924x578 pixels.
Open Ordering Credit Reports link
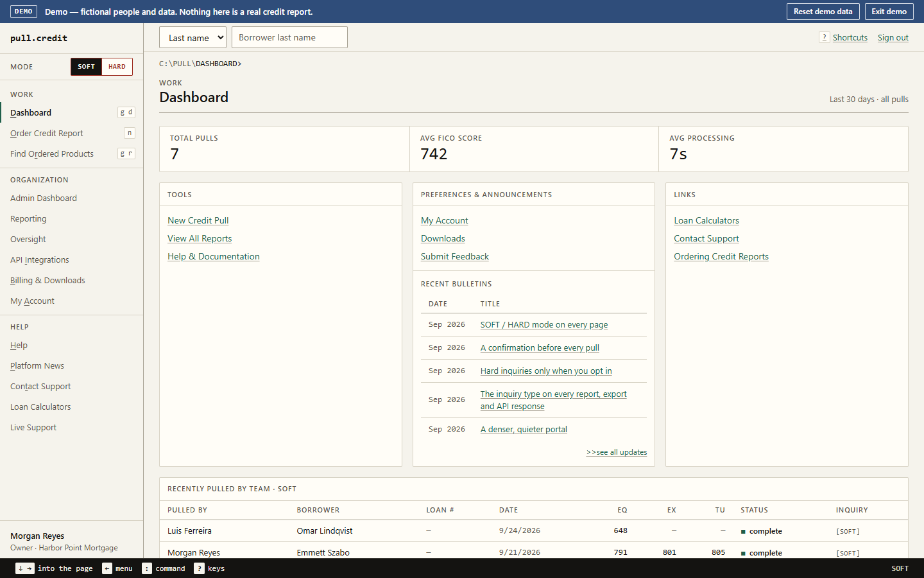click(x=721, y=256)
